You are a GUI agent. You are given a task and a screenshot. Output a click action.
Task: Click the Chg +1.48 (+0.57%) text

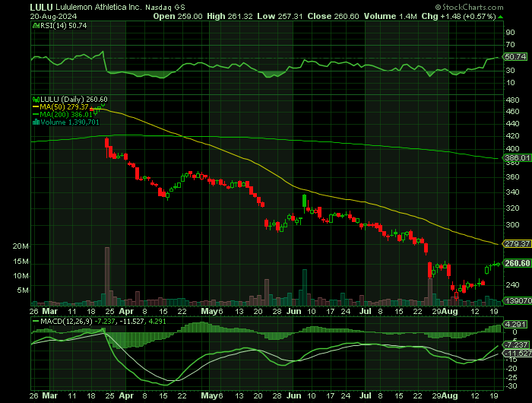click(x=459, y=16)
